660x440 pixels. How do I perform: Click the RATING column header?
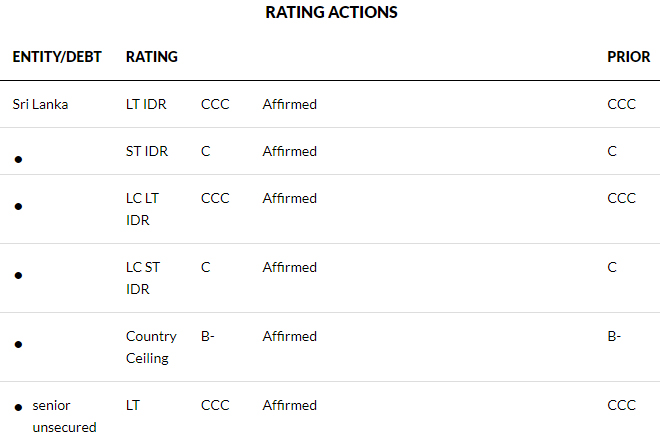pos(152,57)
